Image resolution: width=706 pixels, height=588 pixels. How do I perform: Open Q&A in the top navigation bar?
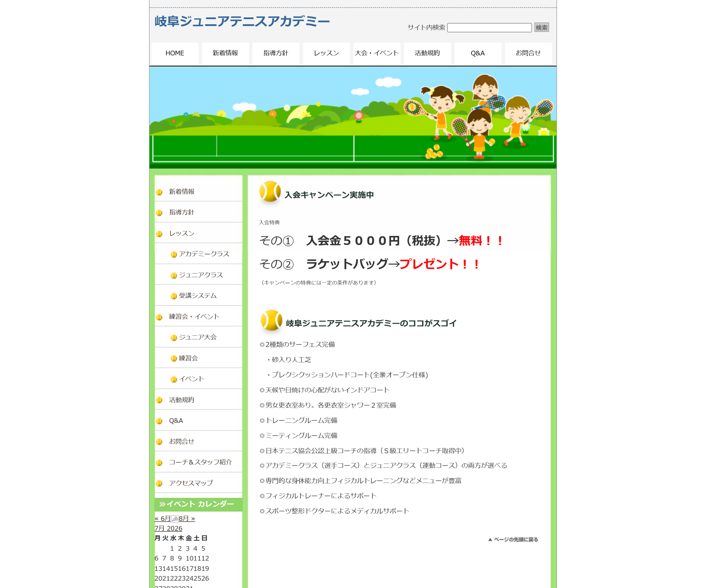point(477,53)
